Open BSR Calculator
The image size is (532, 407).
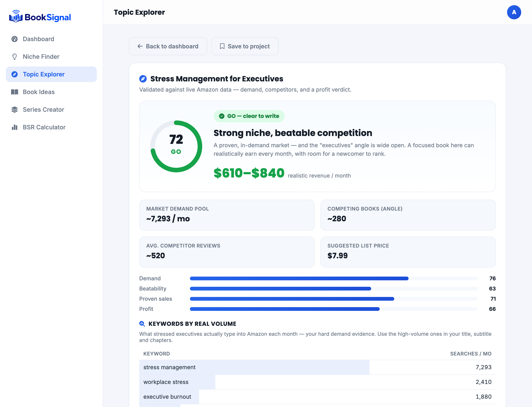(51, 127)
